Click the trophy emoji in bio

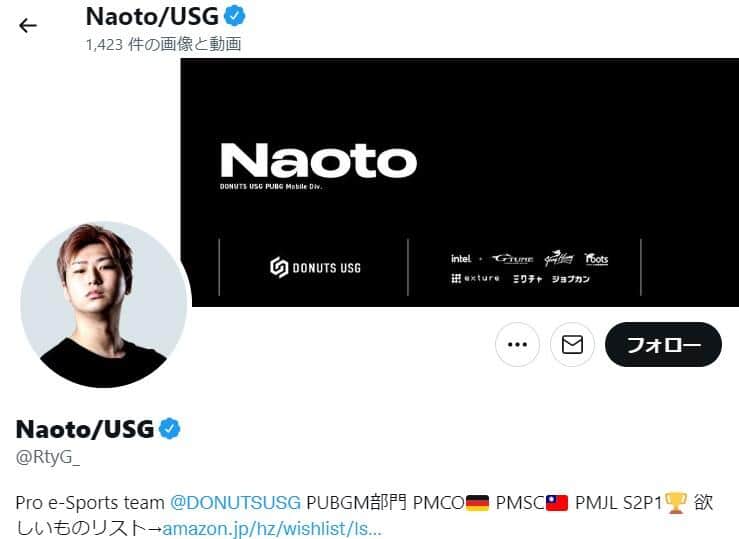click(x=676, y=503)
